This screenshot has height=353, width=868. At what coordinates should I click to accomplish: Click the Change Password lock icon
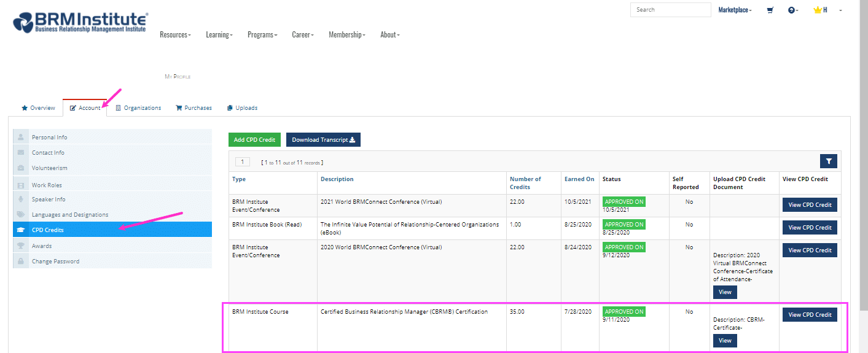coord(21,261)
